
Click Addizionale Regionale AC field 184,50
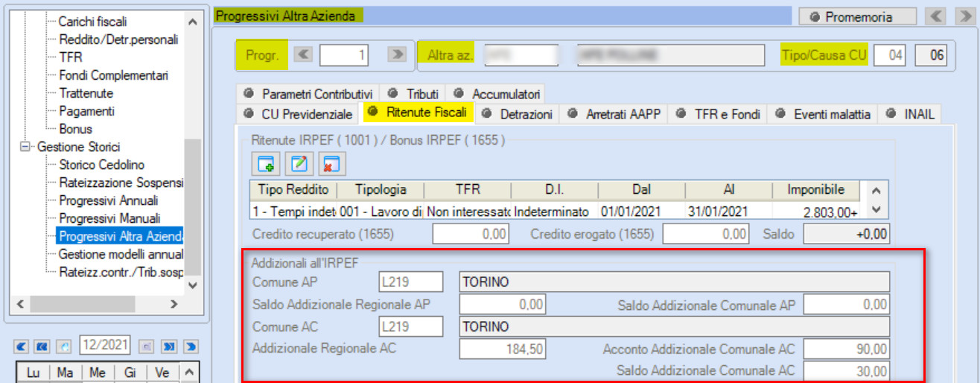[x=503, y=349]
